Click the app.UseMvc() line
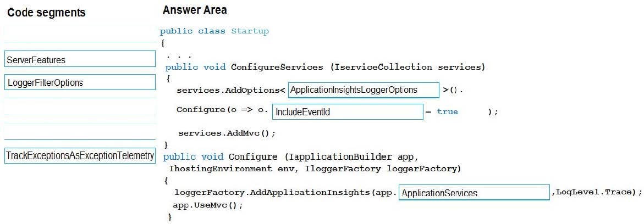The image size is (644, 224). (207, 205)
